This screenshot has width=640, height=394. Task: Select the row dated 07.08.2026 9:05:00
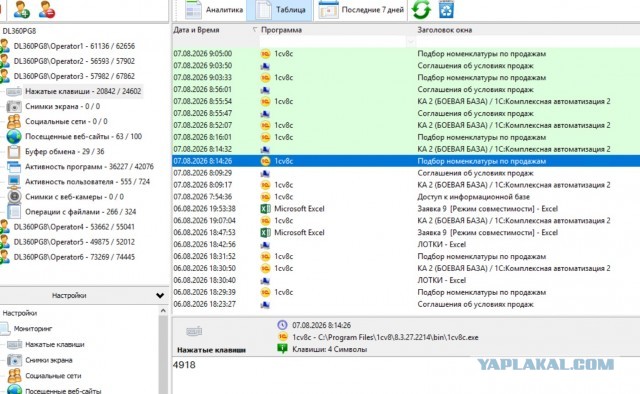pos(406,54)
